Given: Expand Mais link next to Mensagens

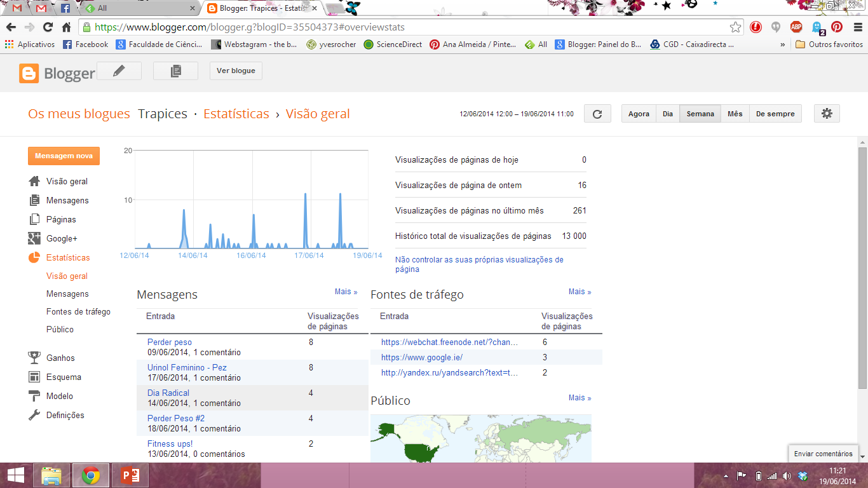Looking at the screenshot, I should tap(346, 292).
